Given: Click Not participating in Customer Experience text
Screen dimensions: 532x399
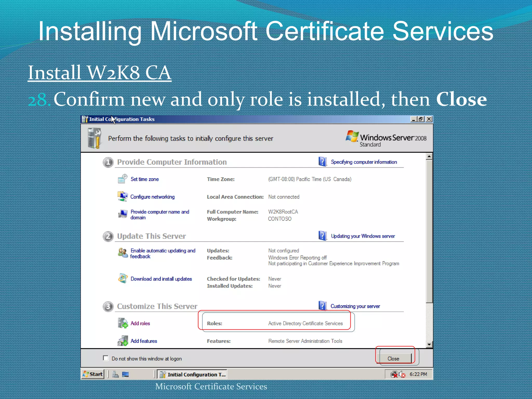Looking at the screenshot, I should pos(334,263).
